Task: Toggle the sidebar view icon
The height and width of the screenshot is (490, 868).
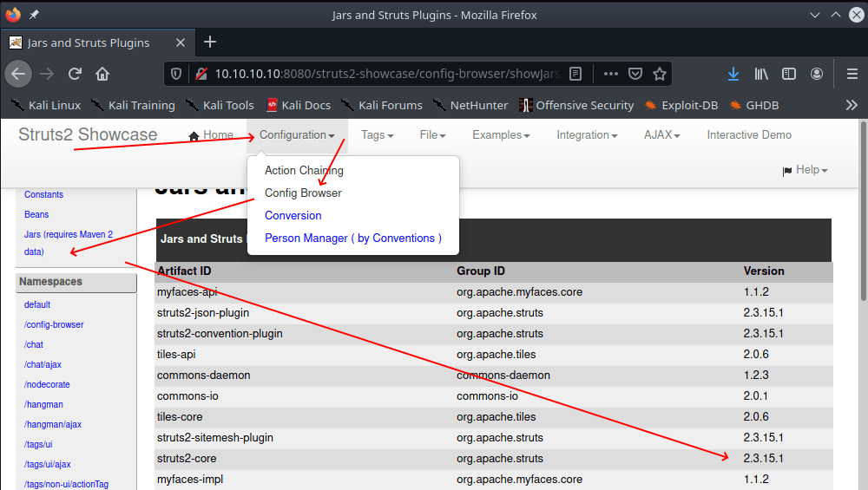Action: pyautogui.click(x=789, y=74)
